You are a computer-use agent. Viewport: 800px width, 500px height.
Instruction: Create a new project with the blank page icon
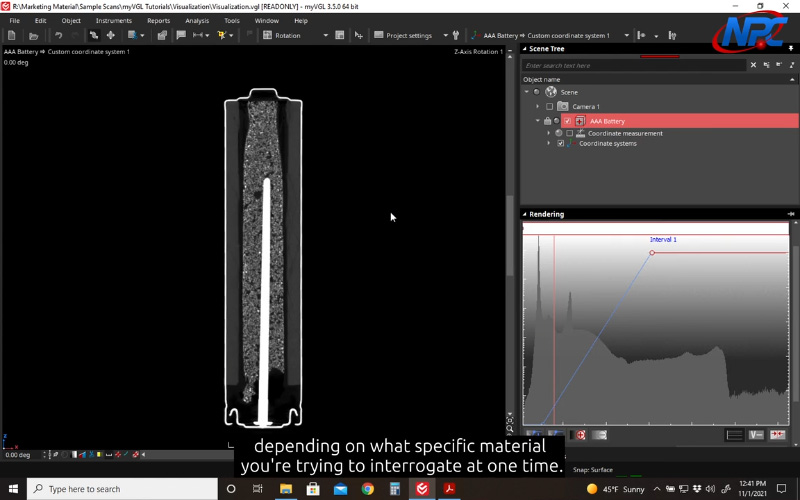pos(12,35)
